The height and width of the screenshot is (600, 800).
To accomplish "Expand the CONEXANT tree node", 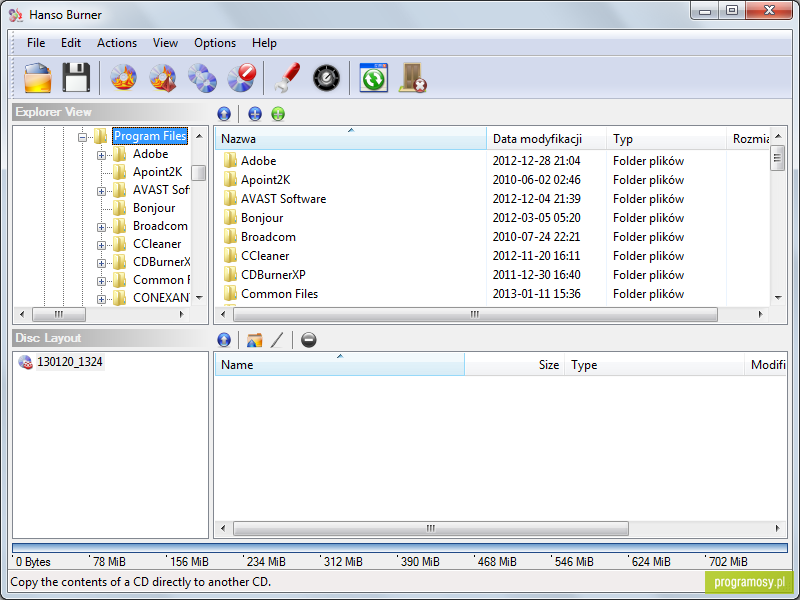I will [101, 299].
